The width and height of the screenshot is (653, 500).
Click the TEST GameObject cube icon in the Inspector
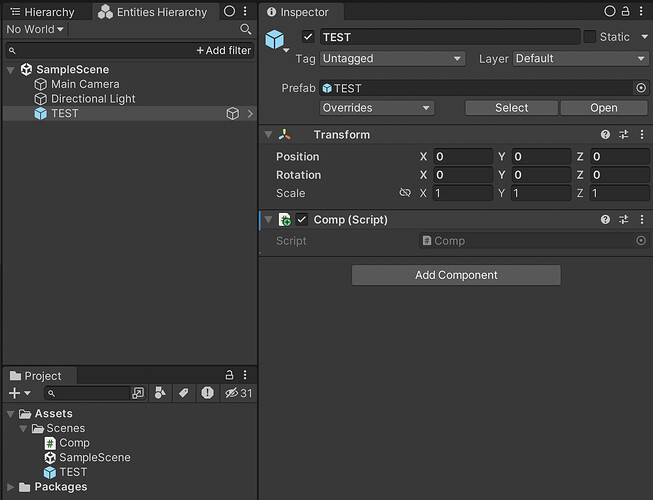pyautogui.click(x=275, y=40)
